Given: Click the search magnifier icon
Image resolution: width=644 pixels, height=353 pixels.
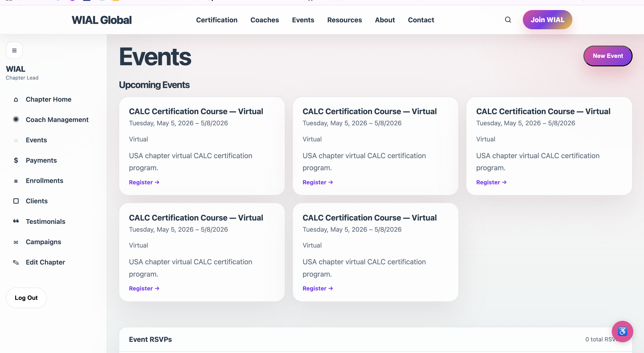Looking at the screenshot, I should point(508,20).
